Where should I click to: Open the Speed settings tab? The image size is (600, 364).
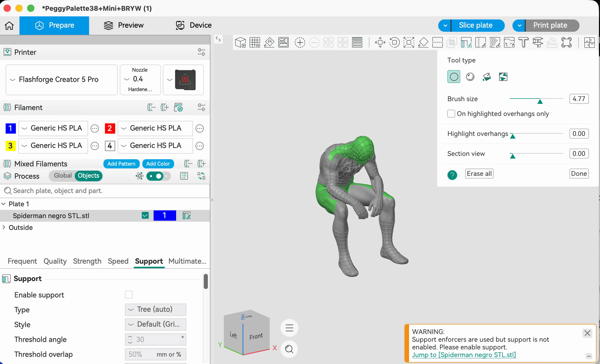[118, 261]
